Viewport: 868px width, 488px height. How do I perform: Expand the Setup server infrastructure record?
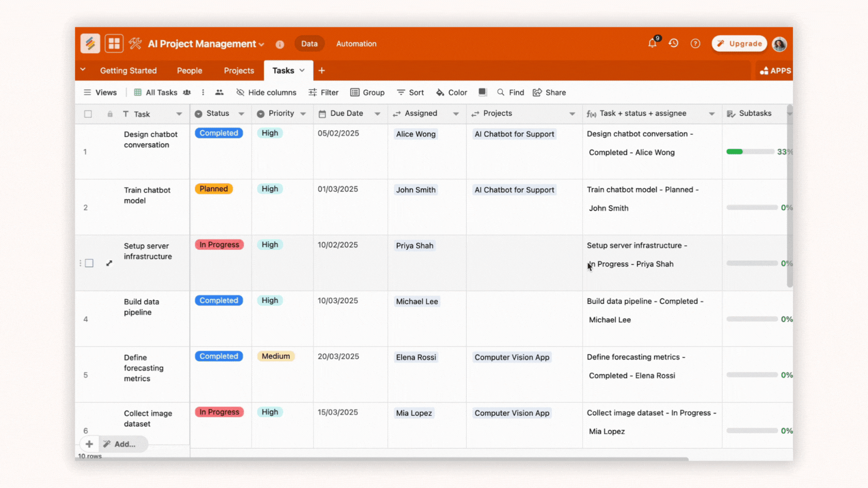click(109, 263)
